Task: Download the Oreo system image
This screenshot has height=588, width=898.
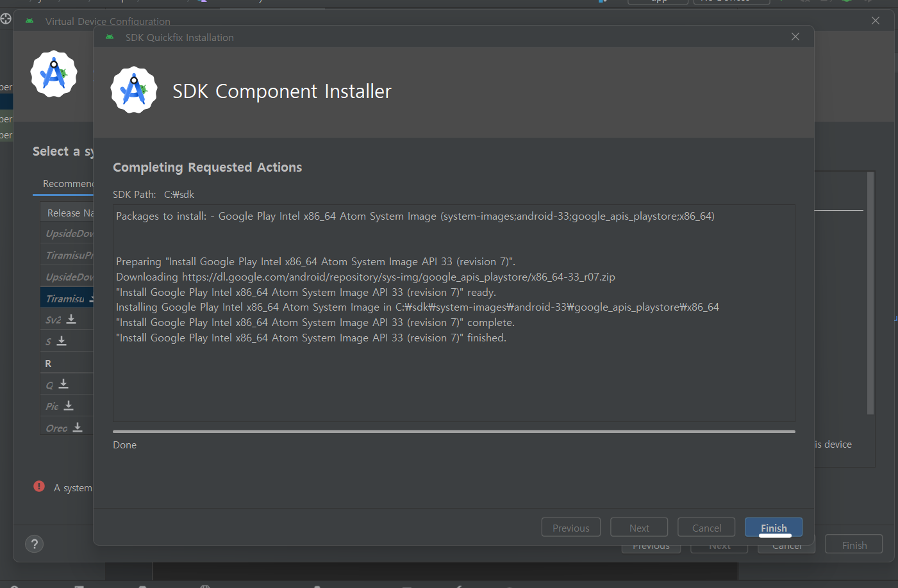Action: point(78,427)
